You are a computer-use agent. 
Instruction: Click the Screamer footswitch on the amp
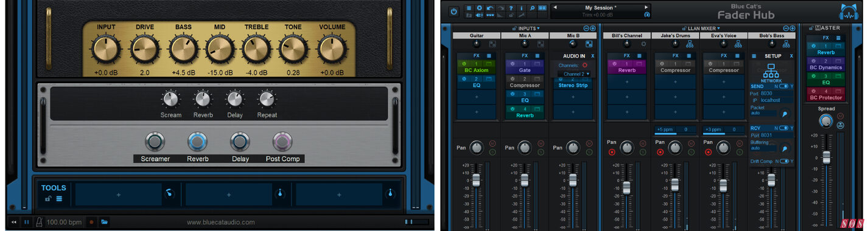pyautogui.click(x=155, y=142)
